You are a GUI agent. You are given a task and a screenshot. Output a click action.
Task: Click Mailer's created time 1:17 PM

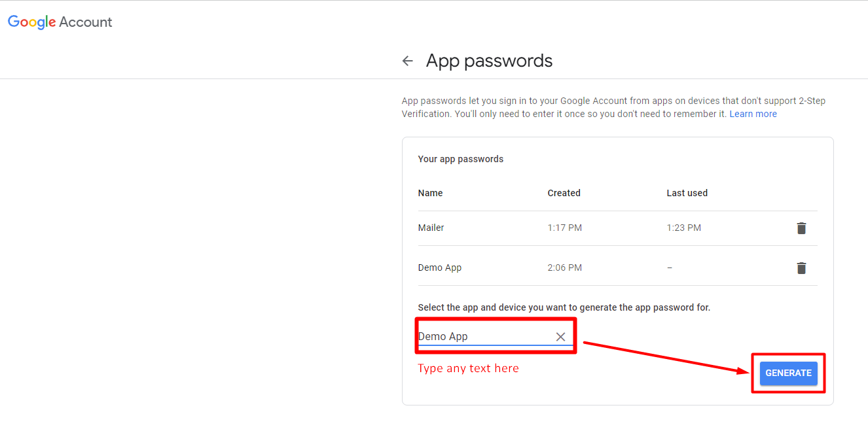click(564, 228)
